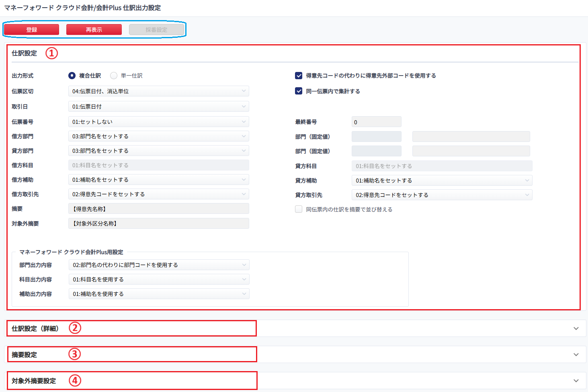Open the 貸方補助 dropdown
The height and width of the screenshot is (392, 588).
pyautogui.click(x=442, y=181)
